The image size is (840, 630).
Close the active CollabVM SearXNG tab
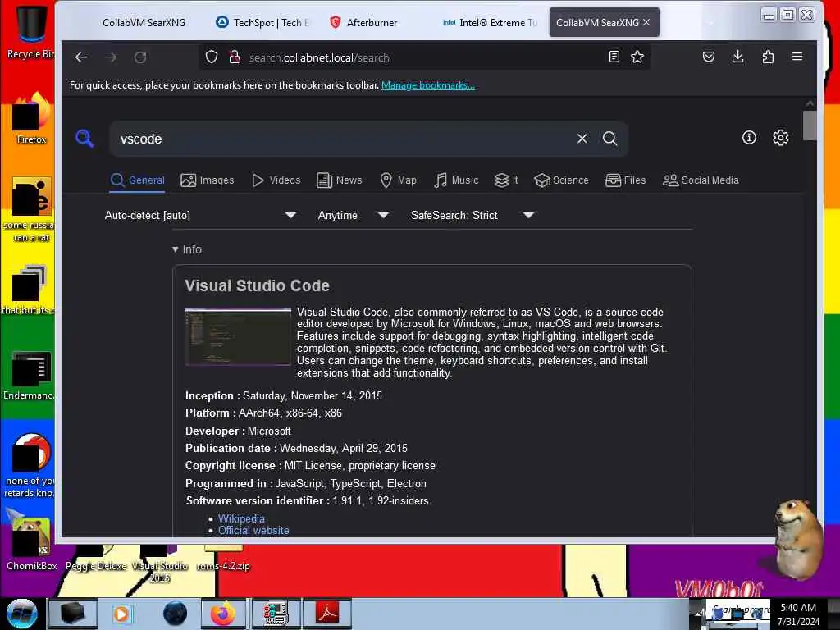[646, 22]
